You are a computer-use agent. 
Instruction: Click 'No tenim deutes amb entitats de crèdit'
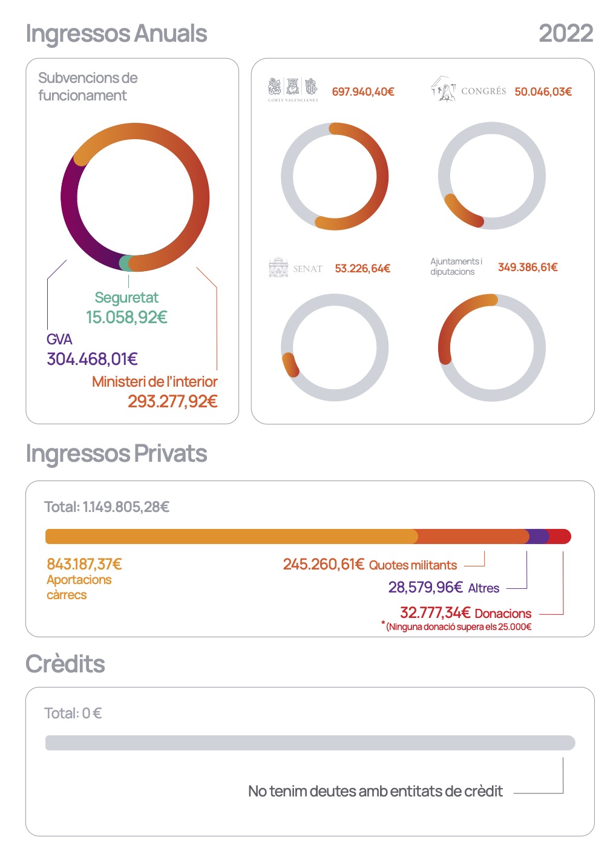pyautogui.click(x=375, y=791)
